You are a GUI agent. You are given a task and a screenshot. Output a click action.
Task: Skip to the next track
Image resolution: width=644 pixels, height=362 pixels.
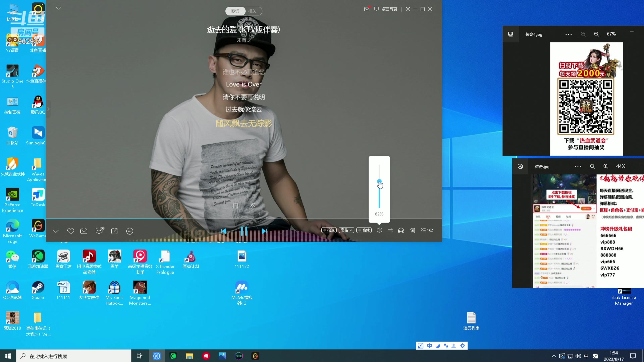point(264,231)
